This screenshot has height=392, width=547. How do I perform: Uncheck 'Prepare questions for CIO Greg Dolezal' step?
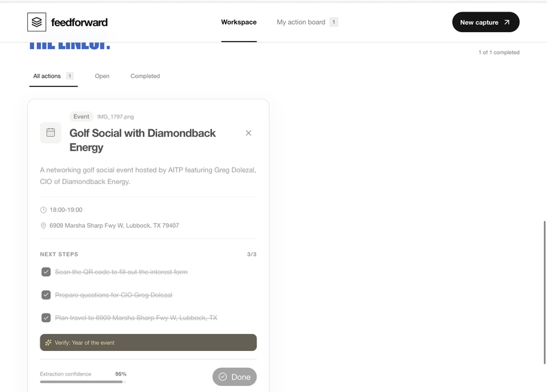coord(46,295)
